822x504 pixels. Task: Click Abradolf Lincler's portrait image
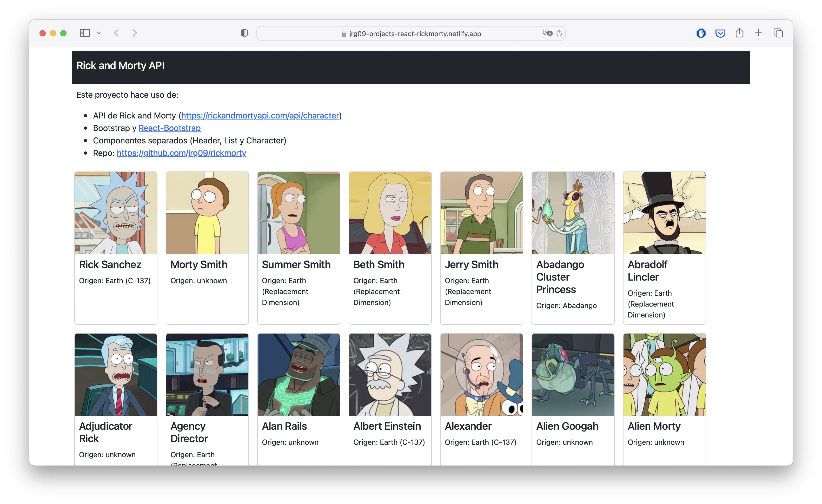664,213
